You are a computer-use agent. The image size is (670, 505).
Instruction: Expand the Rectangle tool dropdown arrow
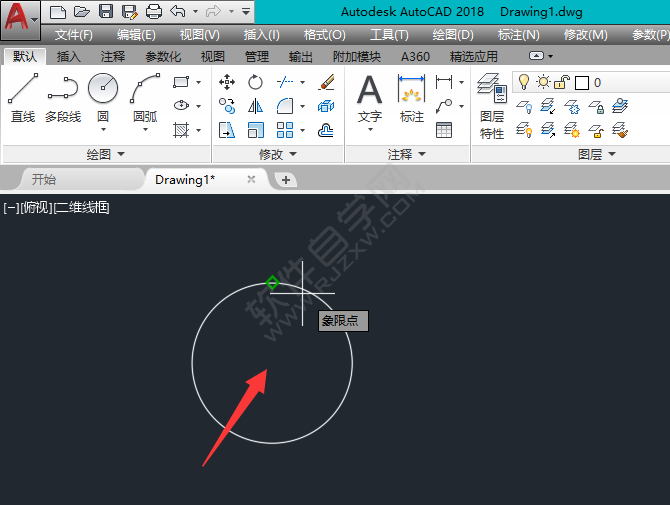pos(199,82)
